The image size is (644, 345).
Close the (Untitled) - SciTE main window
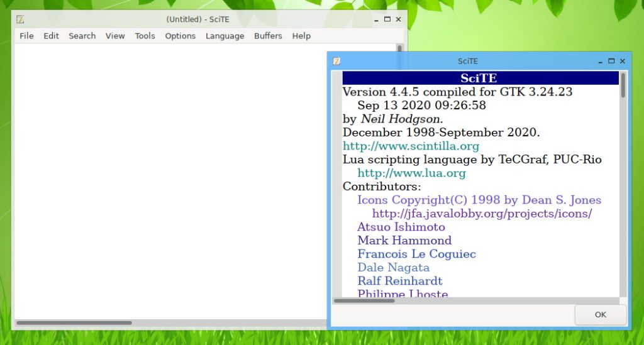pyautogui.click(x=398, y=19)
